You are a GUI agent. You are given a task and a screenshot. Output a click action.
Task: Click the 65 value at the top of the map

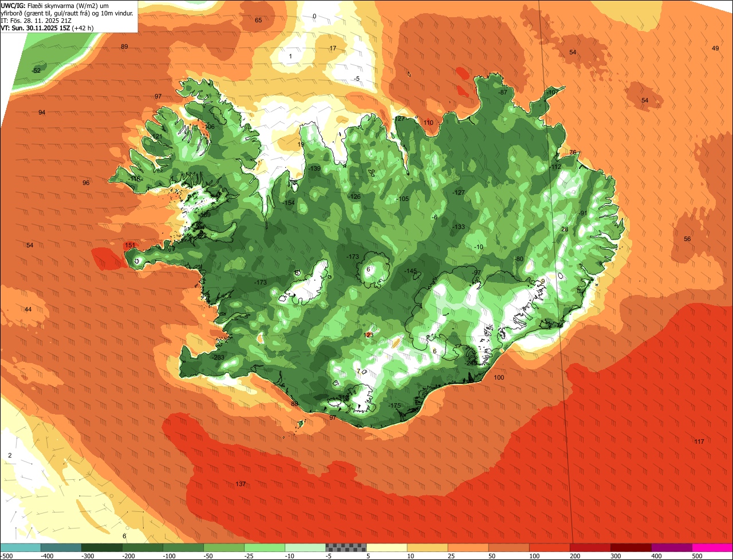pyautogui.click(x=258, y=20)
